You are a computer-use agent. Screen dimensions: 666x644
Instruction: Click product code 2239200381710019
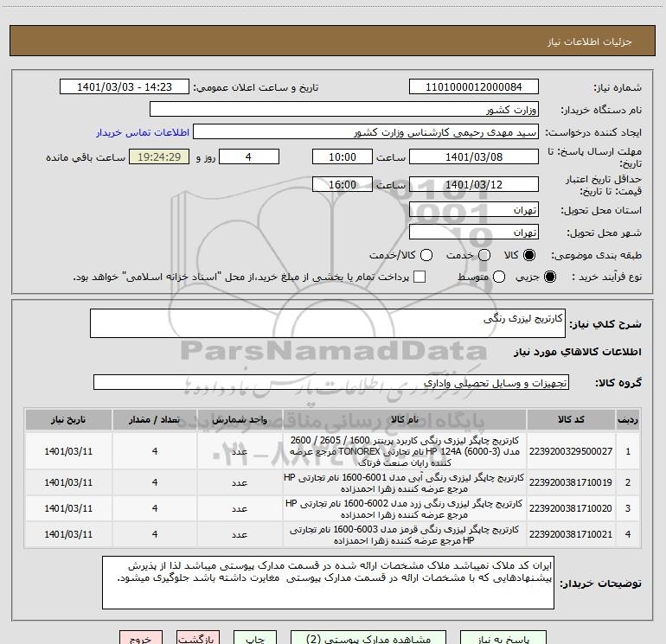pyautogui.click(x=571, y=482)
